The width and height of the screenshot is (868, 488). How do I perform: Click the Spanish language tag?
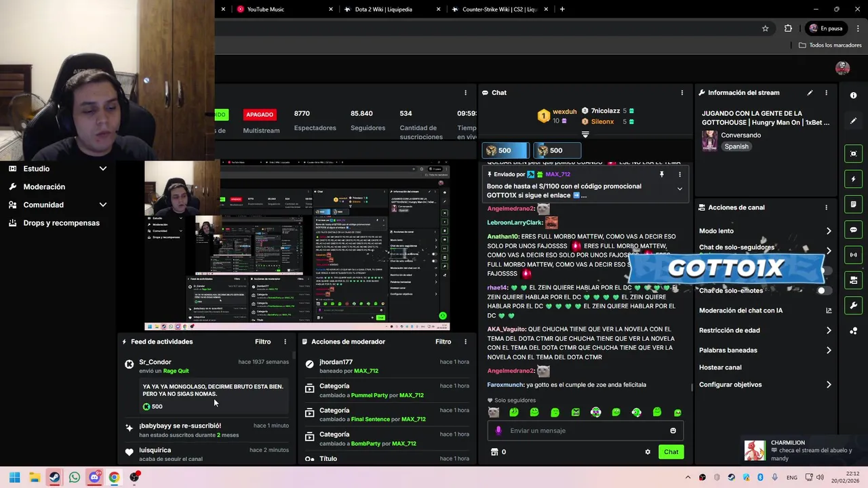pyautogui.click(x=736, y=146)
